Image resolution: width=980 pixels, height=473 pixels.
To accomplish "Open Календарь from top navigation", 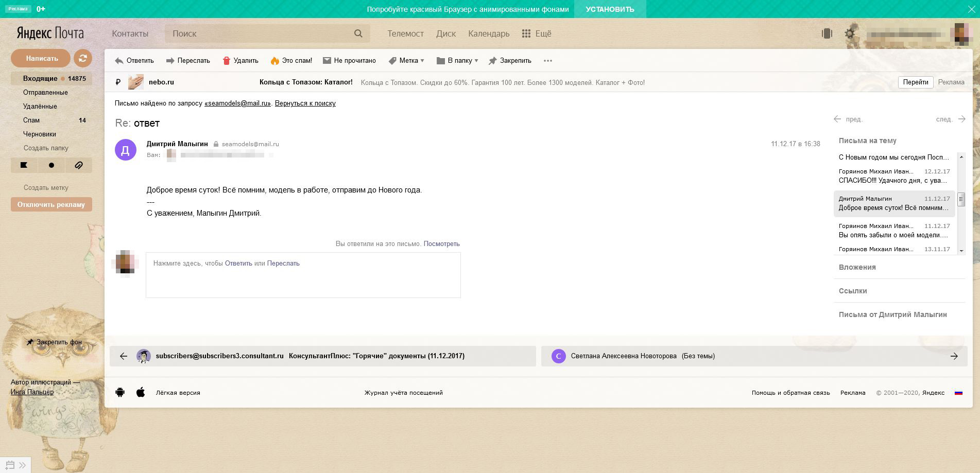I will click(488, 33).
